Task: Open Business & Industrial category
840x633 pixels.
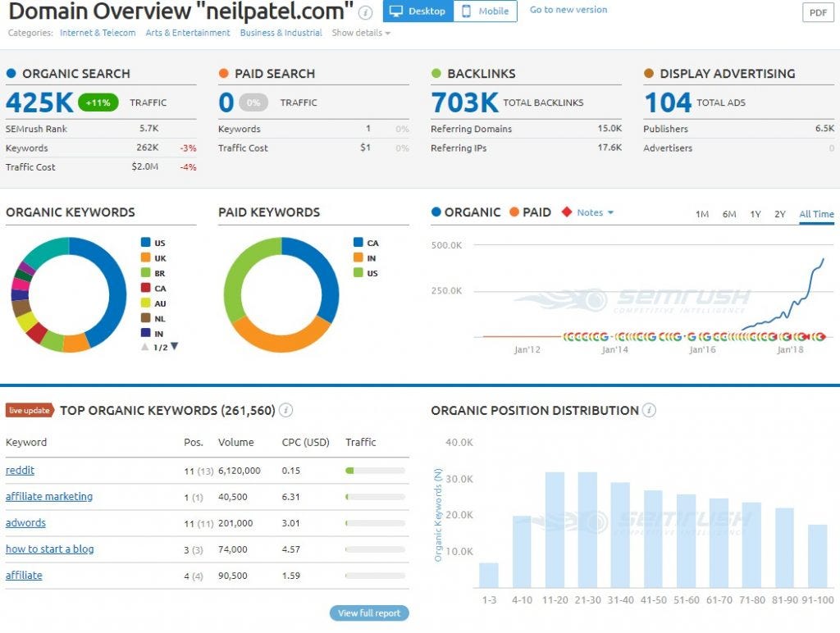Action: click(x=281, y=33)
